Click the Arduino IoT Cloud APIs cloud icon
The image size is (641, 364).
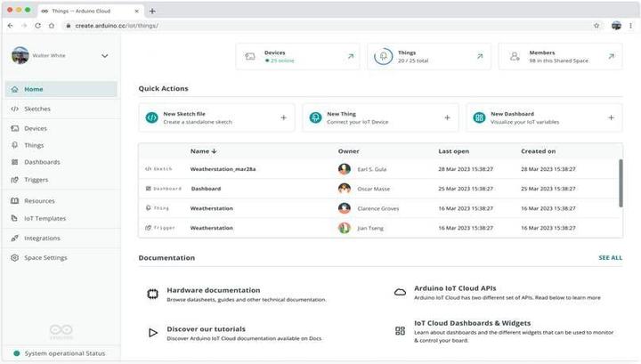coord(400,292)
